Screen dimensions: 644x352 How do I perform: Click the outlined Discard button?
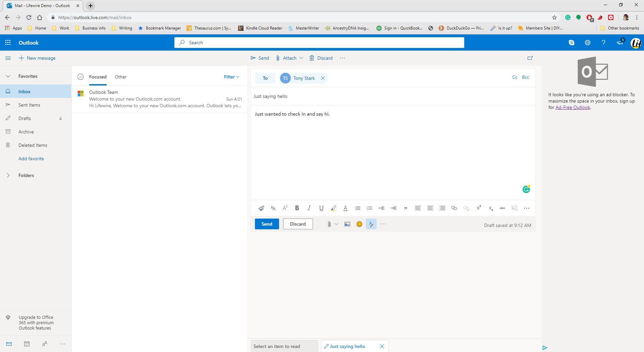click(298, 224)
